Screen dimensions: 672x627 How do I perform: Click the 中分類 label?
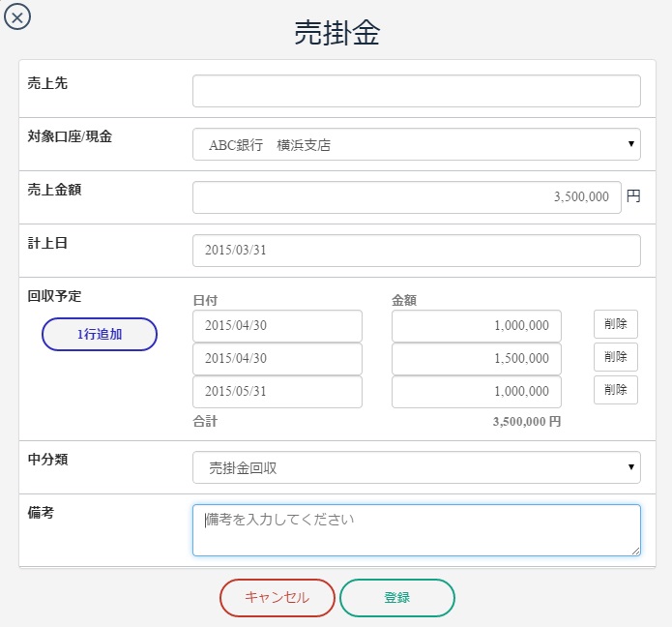(47, 460)
